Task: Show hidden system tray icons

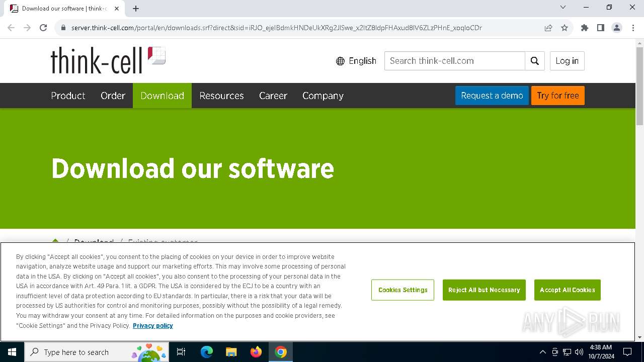Action: (x=542, y=352)
